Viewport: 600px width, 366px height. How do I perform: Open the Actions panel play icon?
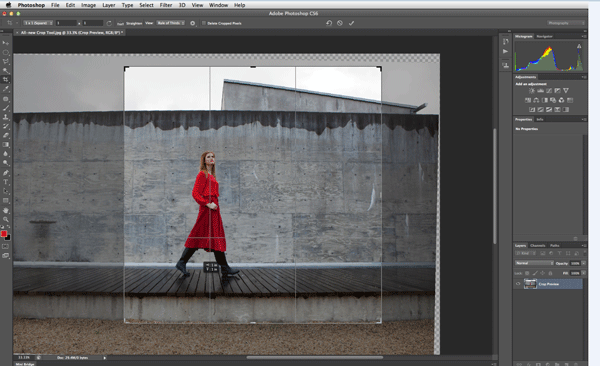point(505,51)
